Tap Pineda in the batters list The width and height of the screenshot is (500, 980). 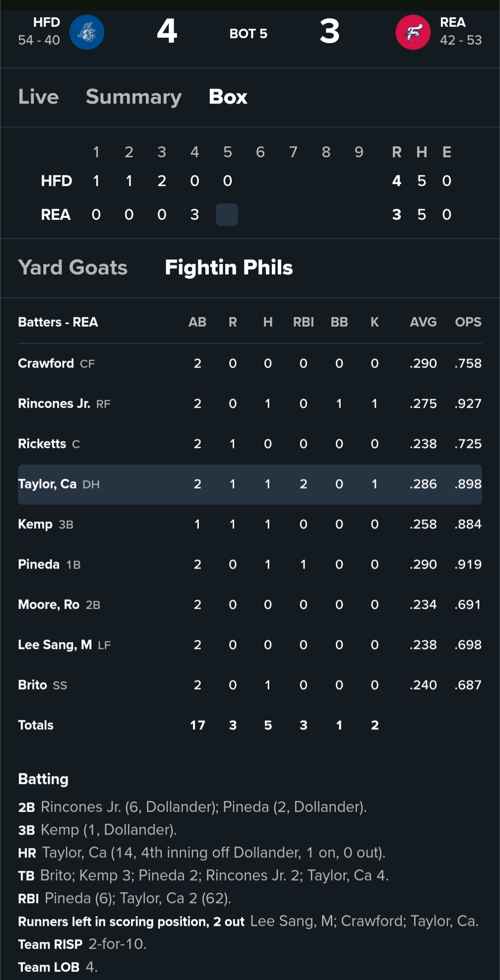39,564
